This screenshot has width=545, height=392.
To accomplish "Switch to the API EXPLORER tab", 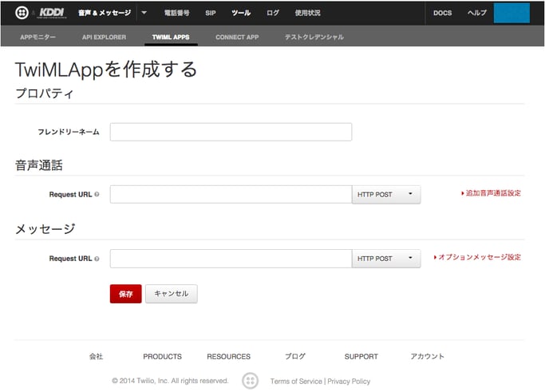I will click(x=105, y=37).
